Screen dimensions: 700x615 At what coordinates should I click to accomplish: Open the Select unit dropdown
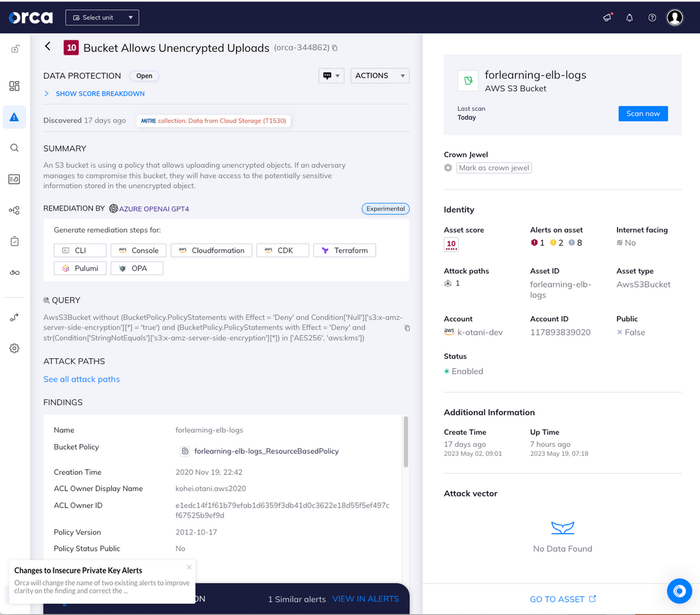102,18
